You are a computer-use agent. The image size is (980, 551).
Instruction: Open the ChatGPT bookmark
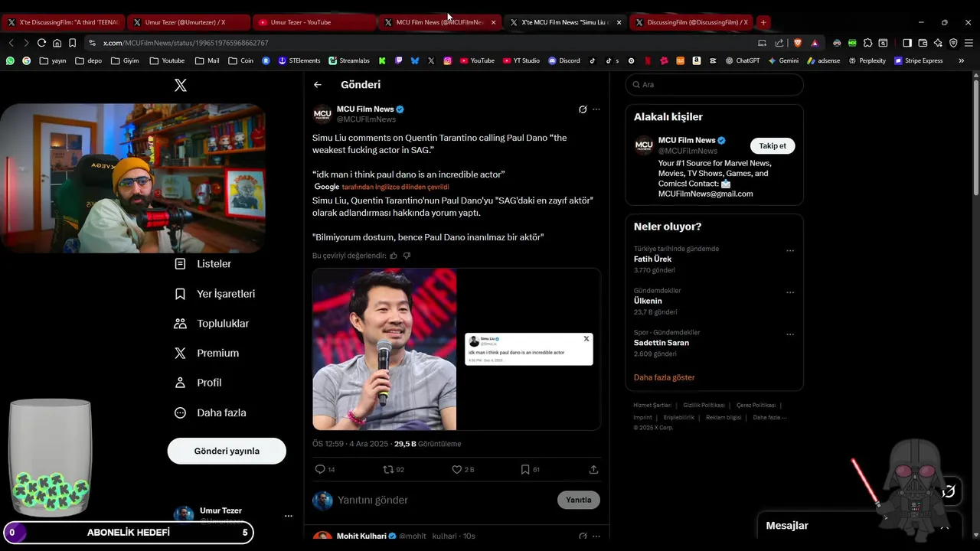click(x=742, y=60)
